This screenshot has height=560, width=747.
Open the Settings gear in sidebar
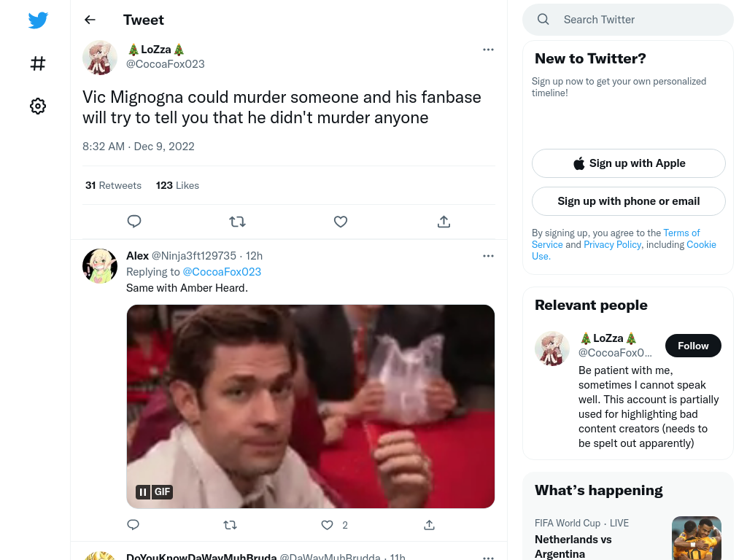tap(38, 106)
